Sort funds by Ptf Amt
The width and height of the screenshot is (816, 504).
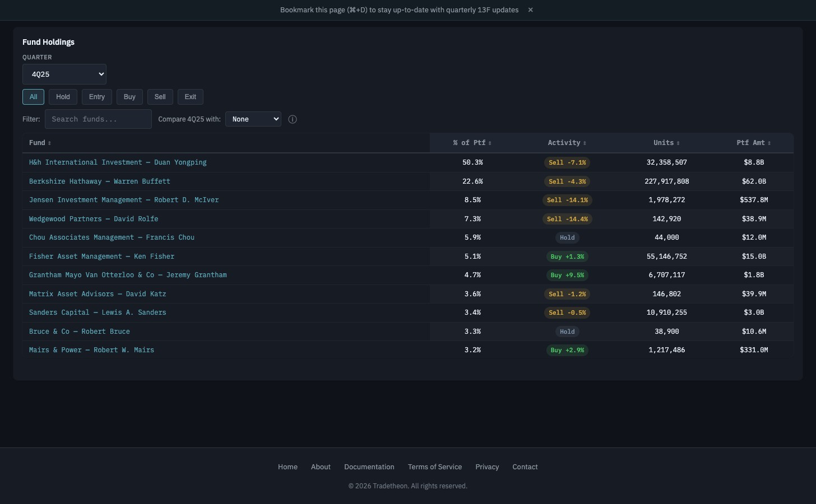click(x=753, y=143)
